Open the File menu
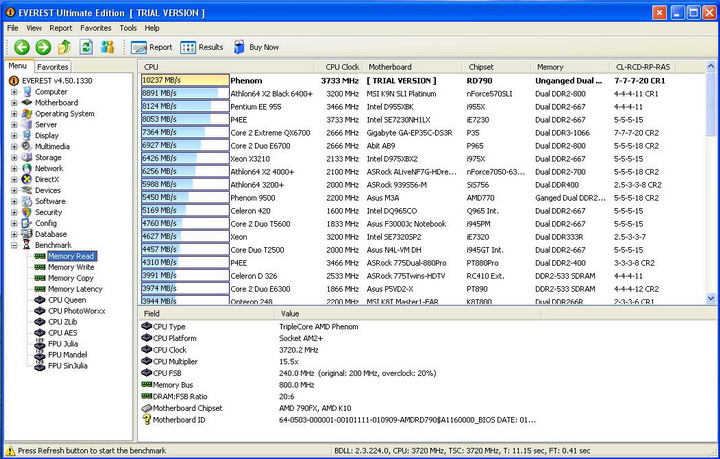 [x=13, y=28]
